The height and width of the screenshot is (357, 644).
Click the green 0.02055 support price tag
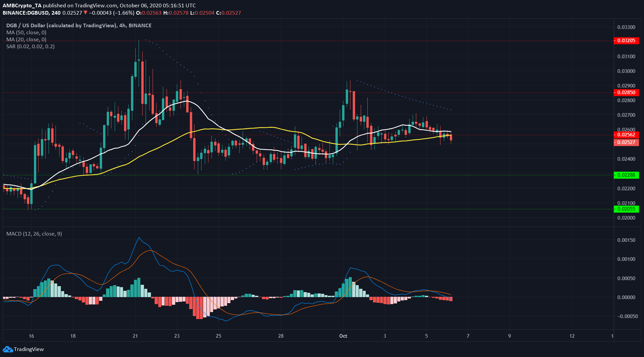coord(626,209)
